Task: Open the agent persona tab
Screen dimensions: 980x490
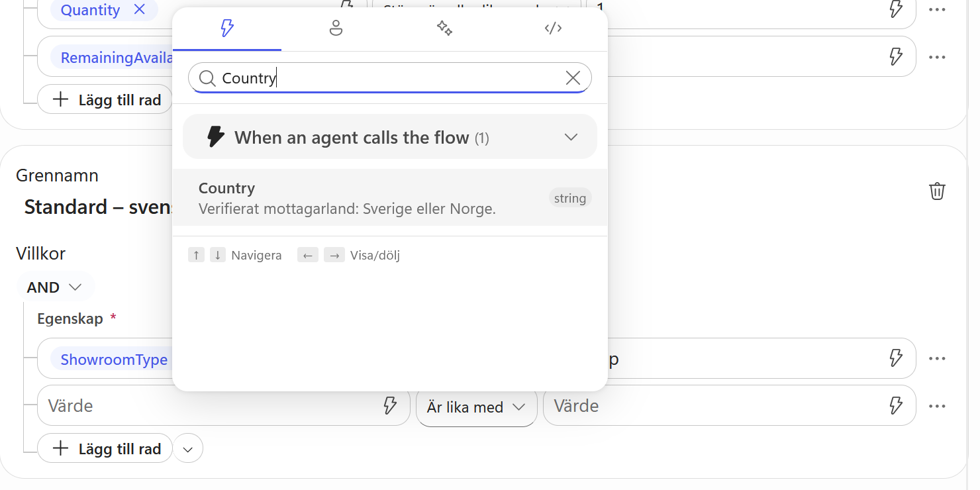Action: [x=336, y=28]
